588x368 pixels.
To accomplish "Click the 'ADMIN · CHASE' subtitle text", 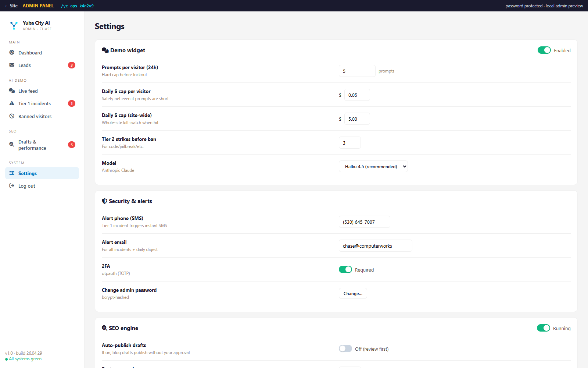I will [x=37, y=29].
